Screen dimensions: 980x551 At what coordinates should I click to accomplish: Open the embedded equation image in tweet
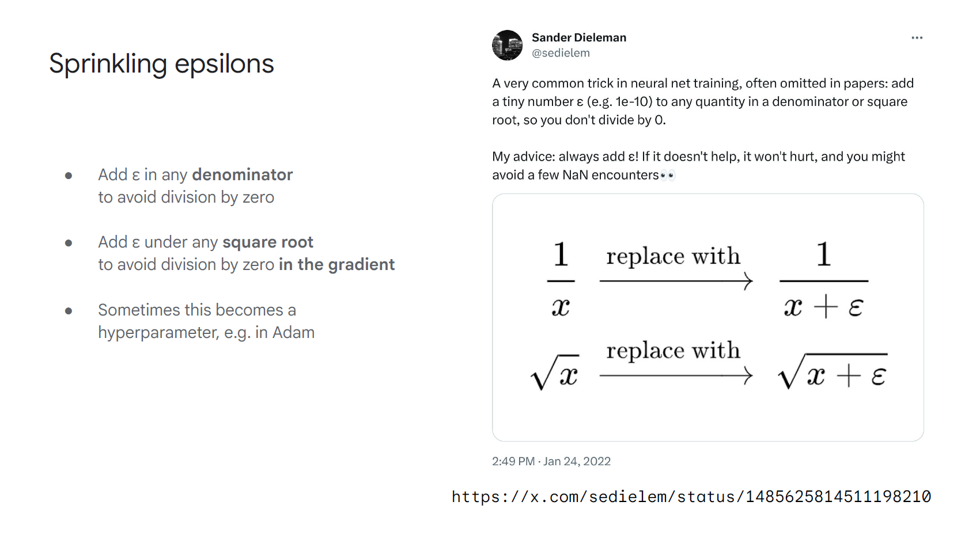click(x=707, y=318)
